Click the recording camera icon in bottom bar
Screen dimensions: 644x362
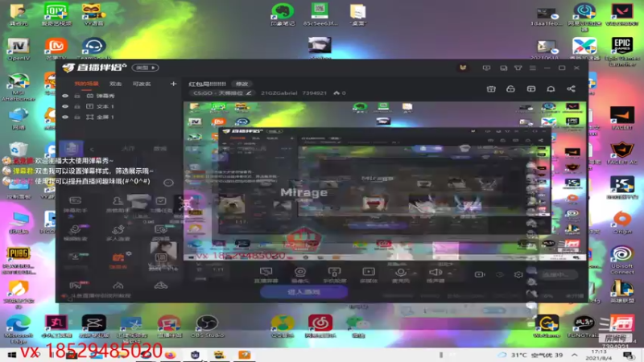(479, 274)
